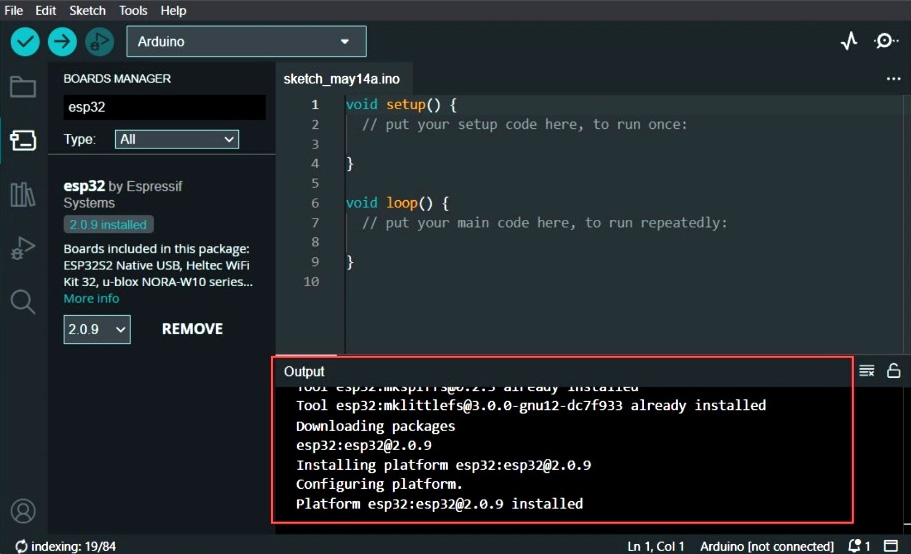Screen dimensions: 911x554
Task: Open the Type filter dropdown
Action: [177, 139]
